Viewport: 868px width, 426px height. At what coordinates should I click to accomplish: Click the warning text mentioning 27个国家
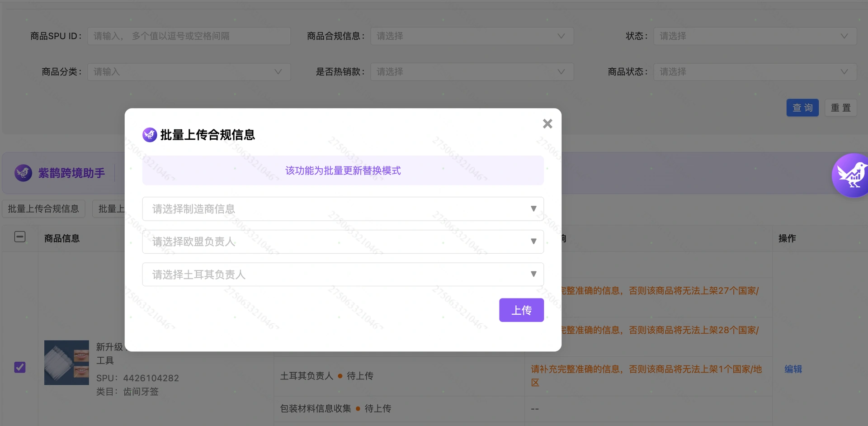(x=660, y=291)
